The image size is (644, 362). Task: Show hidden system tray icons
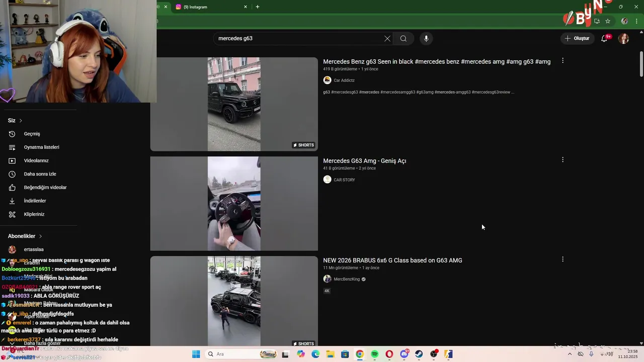click(x=570, y=354)
